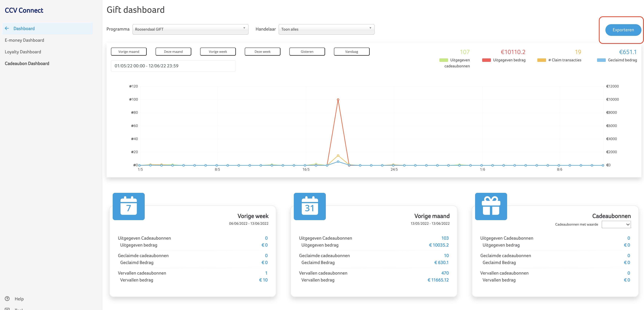644x310 pixels.
Task: Open the Handelaar dropdown Toon alles
Action: [326, 29]
